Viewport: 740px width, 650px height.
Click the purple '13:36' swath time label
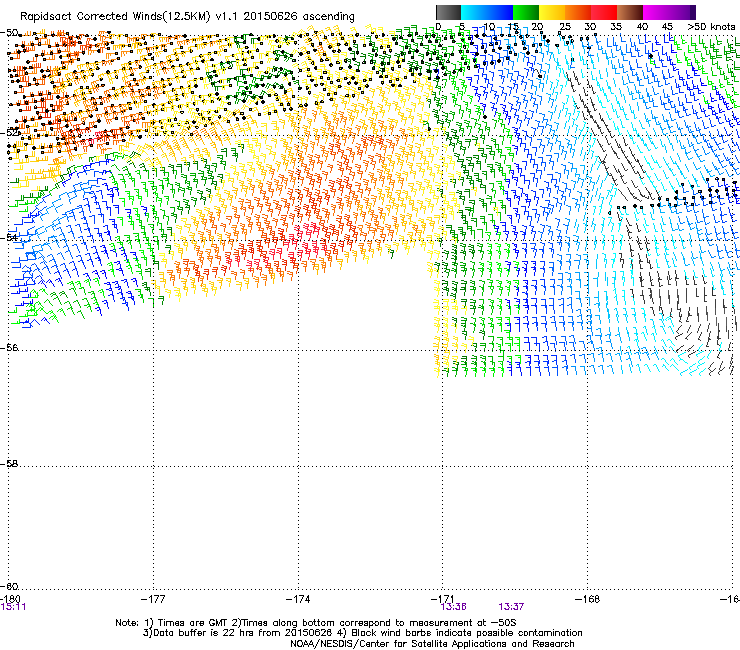click(454, 607)
